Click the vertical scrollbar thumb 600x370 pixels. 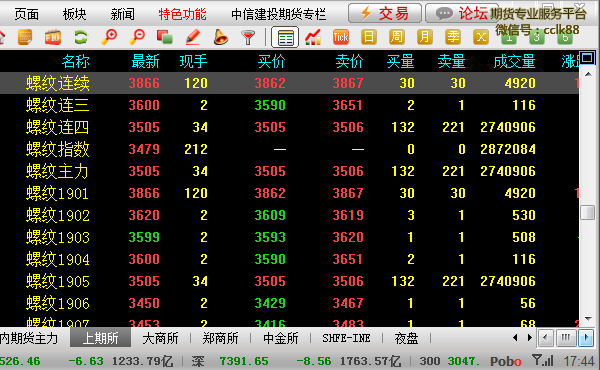(x=587, y=212)
